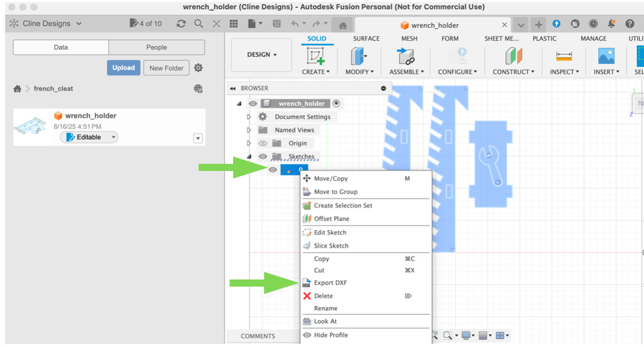Open the CONSTRUCT dropdown menu

point(513,72)
